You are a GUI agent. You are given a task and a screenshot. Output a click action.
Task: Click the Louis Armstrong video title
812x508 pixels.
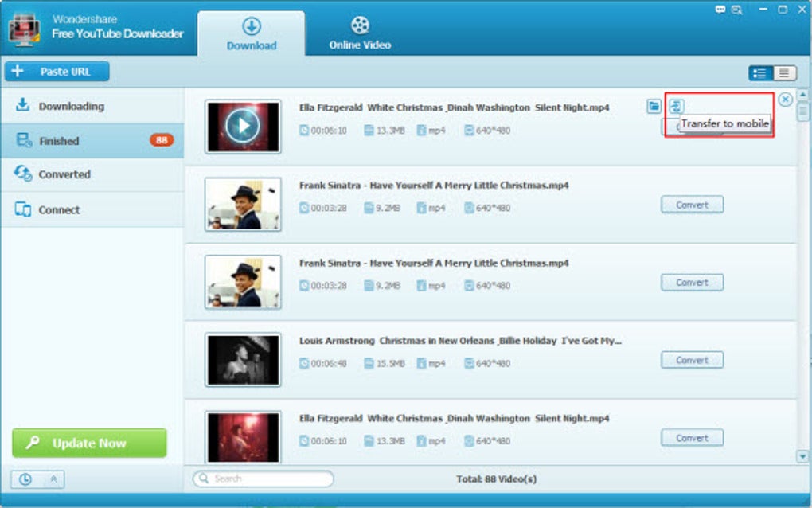tap(460, 340)
